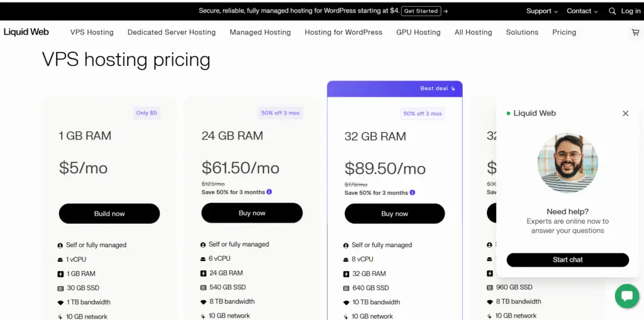644x320 pixels.
Task: Open Dedicated Server Hosting menu
Action: point(171,32)
